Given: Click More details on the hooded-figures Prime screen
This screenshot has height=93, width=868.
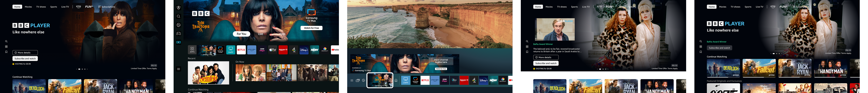Looking at the screenshot, I should click(25, 52).
